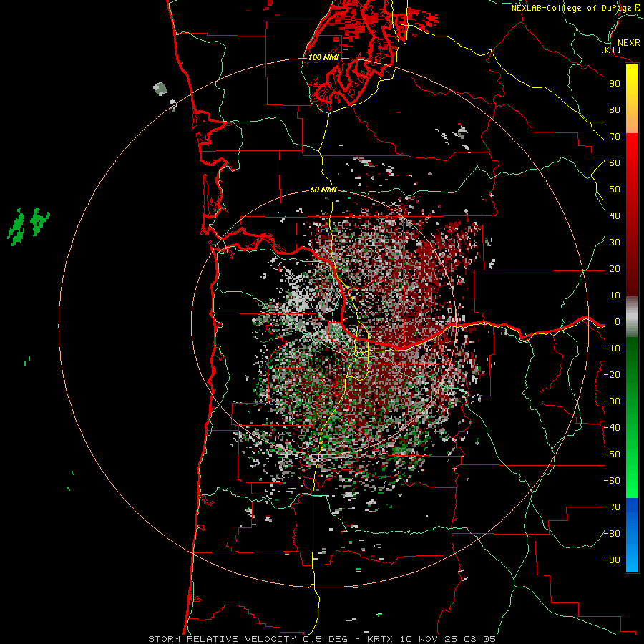644x644 pixels.
Task: Click the Storm Relative Velocity caption text
Action: coord(321,639)
